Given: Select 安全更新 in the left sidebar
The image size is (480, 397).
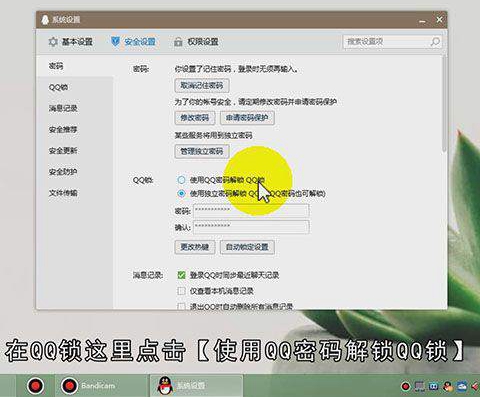Looking at the screenshot, I should point(63,151).
